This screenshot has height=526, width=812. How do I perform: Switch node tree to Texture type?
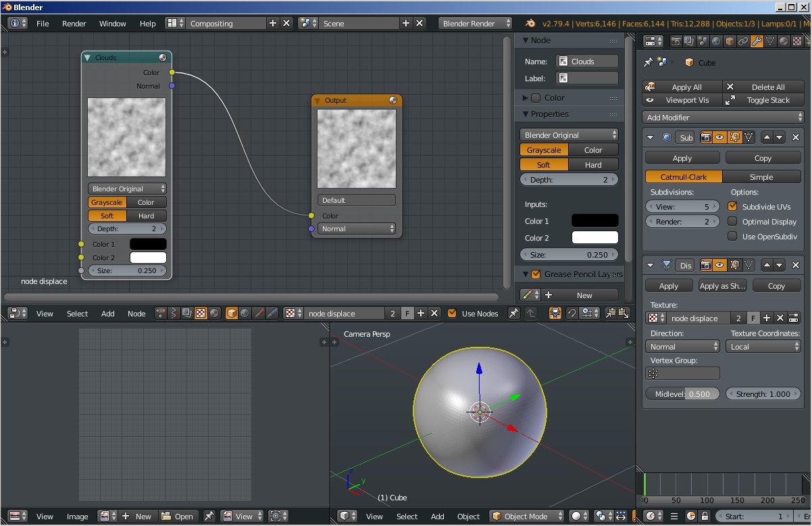click(x=201, y=313)
